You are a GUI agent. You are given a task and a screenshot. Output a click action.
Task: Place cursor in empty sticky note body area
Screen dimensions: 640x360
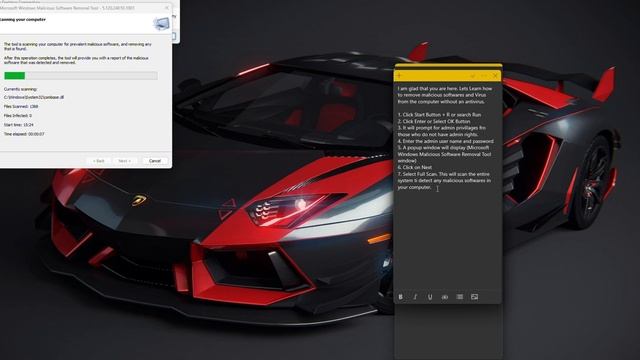pyautogui.click(x=447, y=241)
